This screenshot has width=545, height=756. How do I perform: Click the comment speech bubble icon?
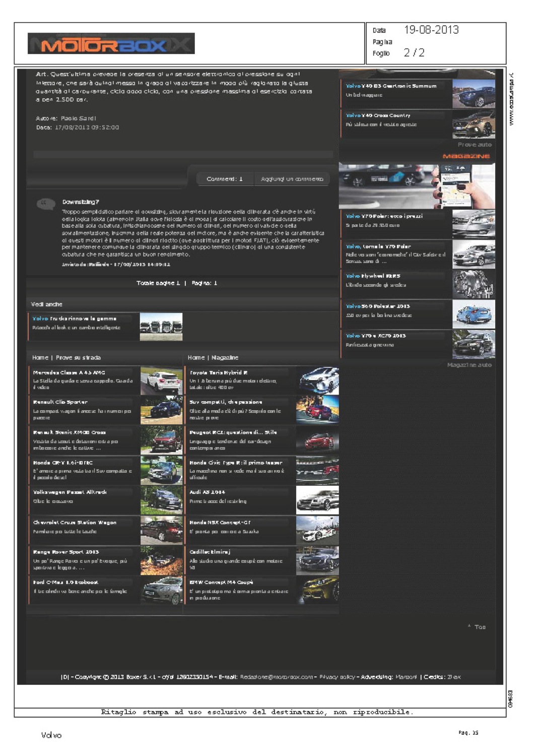(x=46, y=204)
